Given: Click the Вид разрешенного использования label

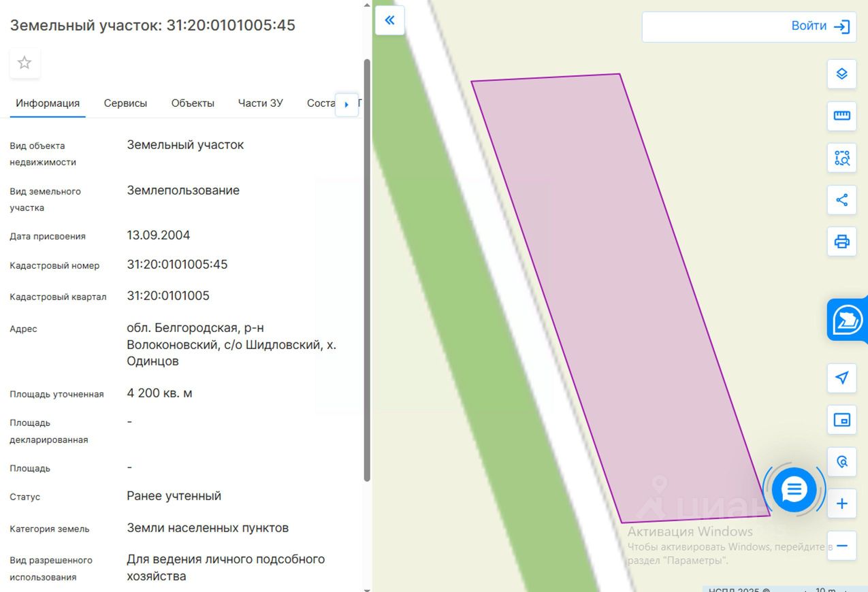Looking at the screenshot, I should 51,569.
